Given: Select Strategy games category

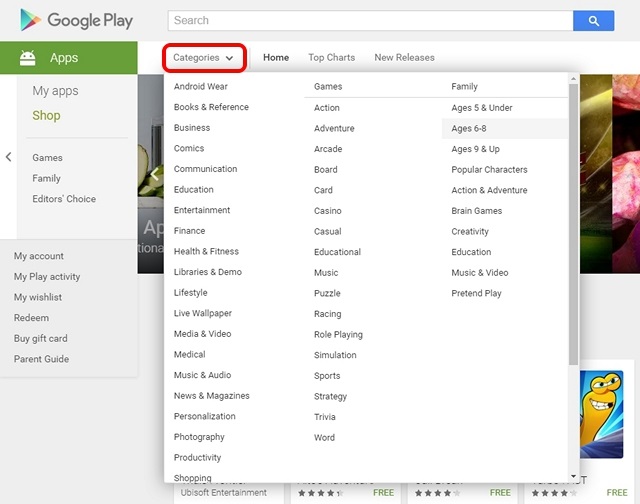Looking at the screenshot, I should (x=330, y=396).
